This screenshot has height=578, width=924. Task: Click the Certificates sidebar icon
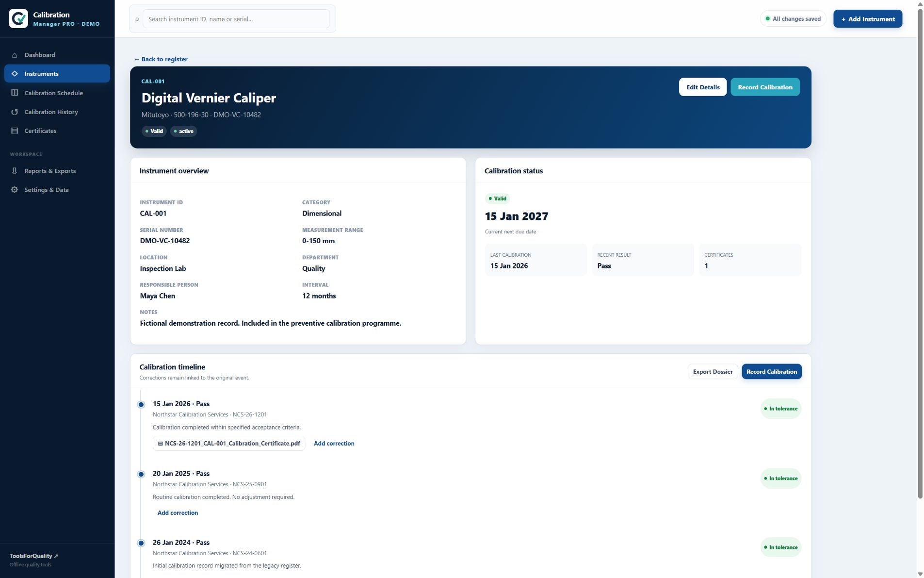(x=15, y=131)
